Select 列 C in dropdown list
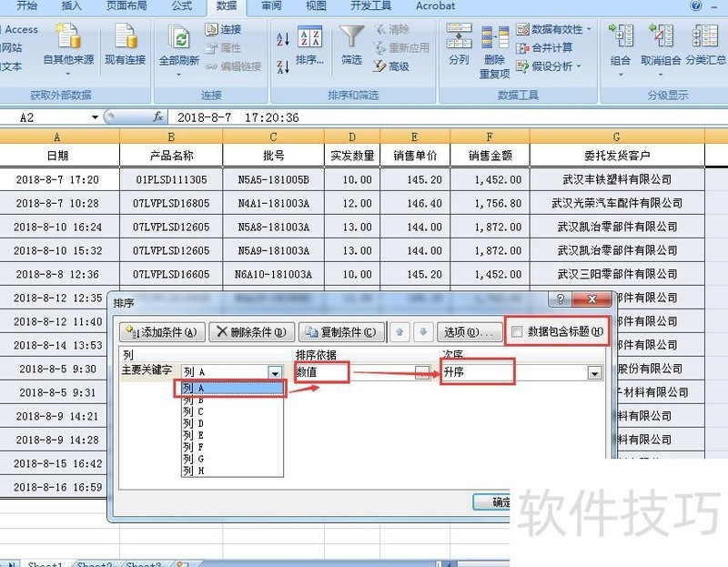This screenshot has height=567, width=728. click(232, 411)
